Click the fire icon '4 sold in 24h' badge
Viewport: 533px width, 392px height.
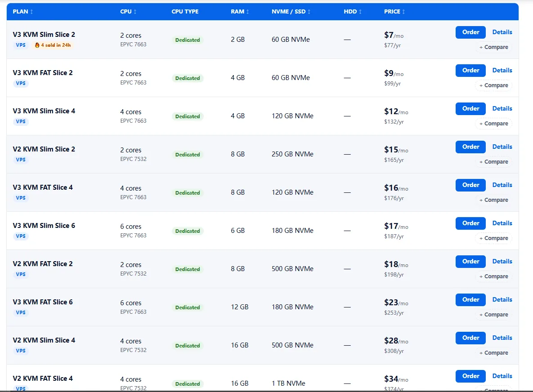(x=53, y=45)
